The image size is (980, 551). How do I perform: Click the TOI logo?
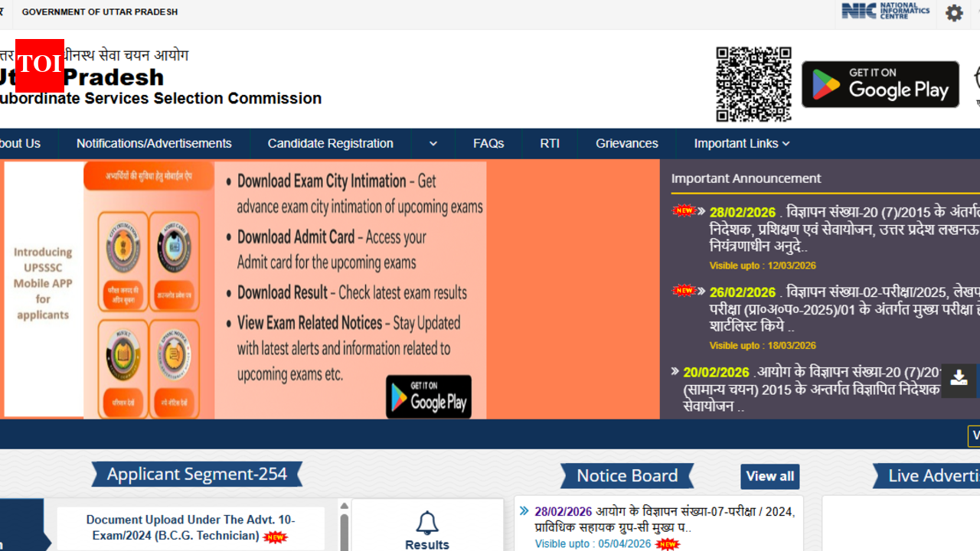(39, 66)
